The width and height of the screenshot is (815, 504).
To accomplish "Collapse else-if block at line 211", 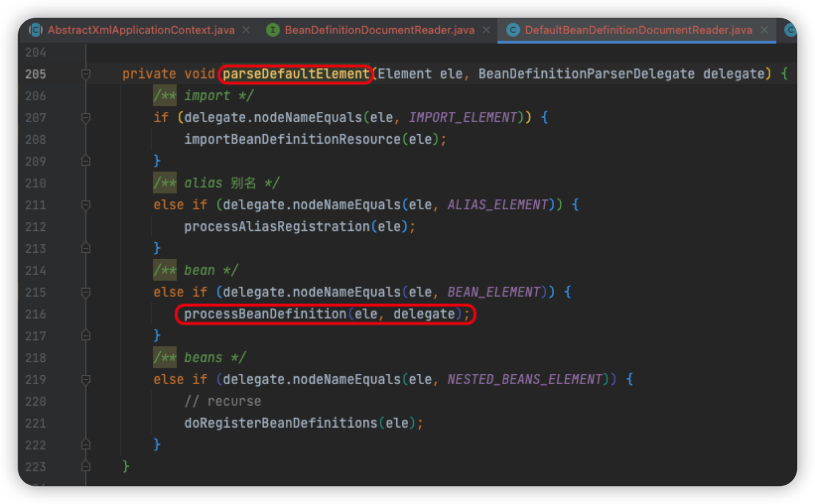I will click(85, 205).
